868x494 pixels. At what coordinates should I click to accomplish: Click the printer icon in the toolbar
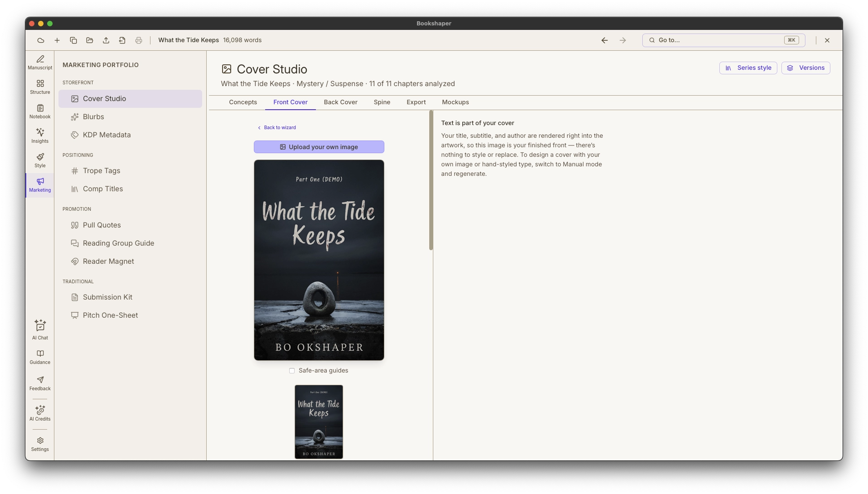point(139,40)
